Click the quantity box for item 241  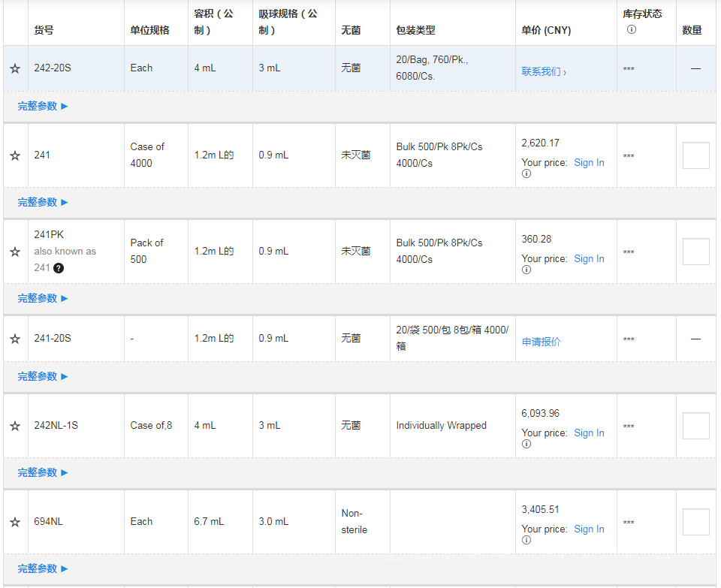695,155
